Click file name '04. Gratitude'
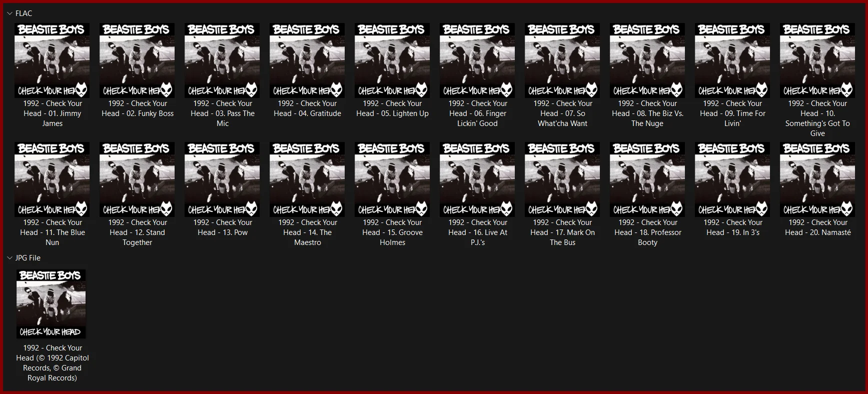This screenshot has height=394, width=868. (x=307, y=108)
